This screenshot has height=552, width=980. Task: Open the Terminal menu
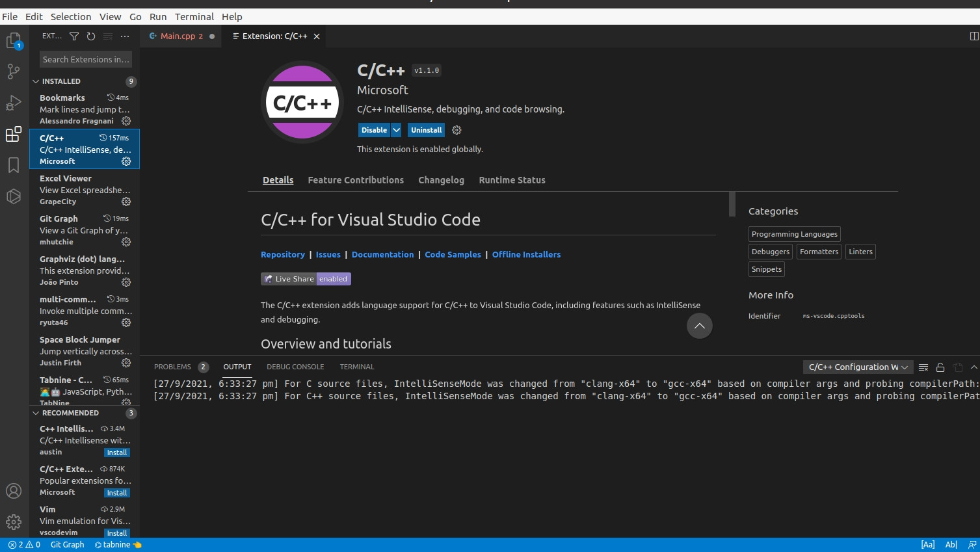tap(194, 17)
